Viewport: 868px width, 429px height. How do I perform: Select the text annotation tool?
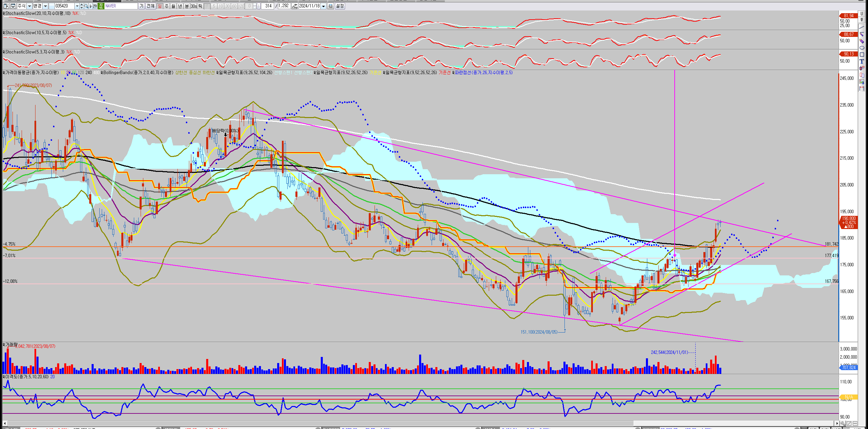[x=862, y=61]
